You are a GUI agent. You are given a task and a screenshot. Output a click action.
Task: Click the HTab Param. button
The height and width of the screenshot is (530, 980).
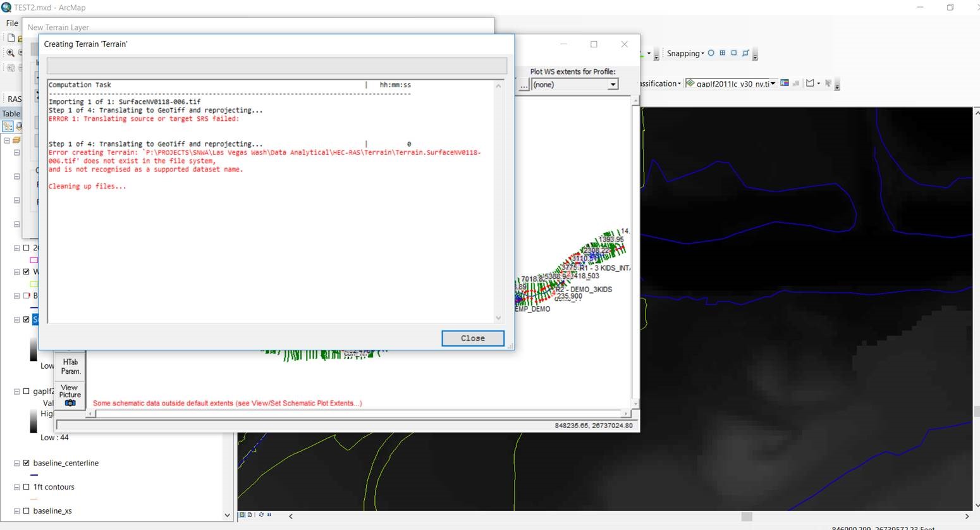coord(70,367)
